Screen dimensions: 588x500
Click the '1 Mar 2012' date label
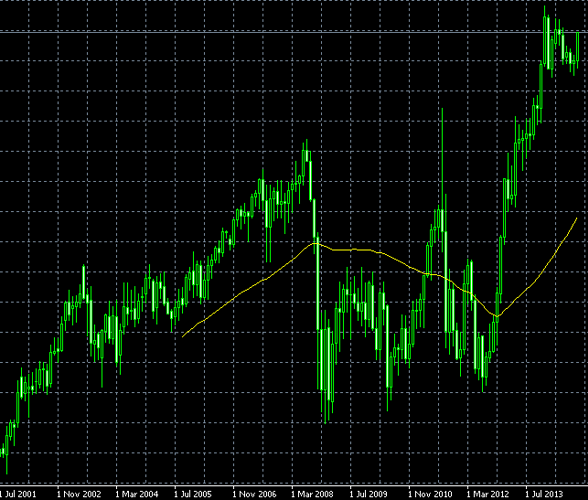point(488,494)
